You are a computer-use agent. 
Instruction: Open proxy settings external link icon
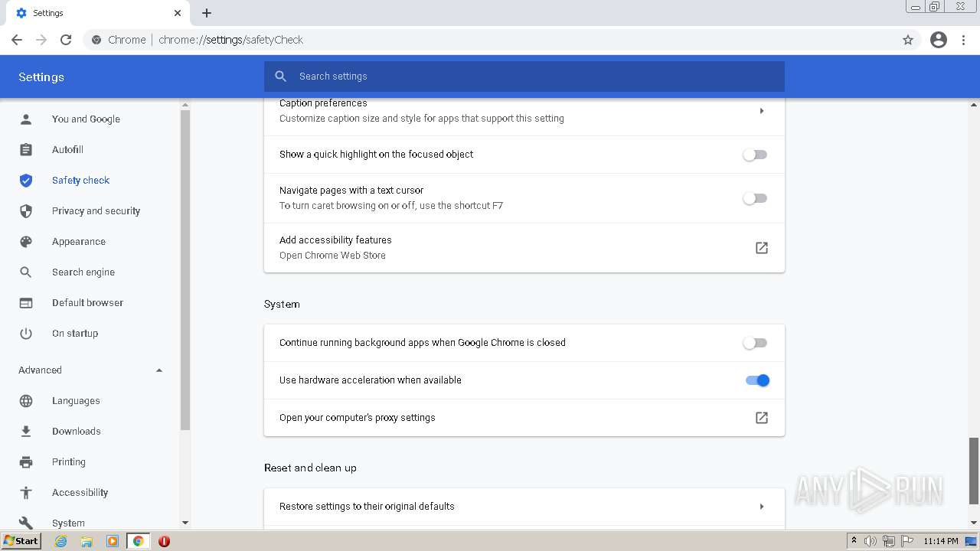click(x=762, y=418)
